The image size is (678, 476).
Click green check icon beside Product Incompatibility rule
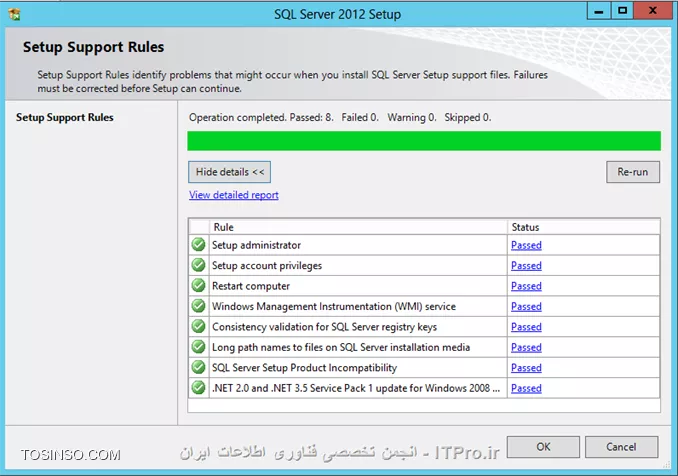pos(198,367)
